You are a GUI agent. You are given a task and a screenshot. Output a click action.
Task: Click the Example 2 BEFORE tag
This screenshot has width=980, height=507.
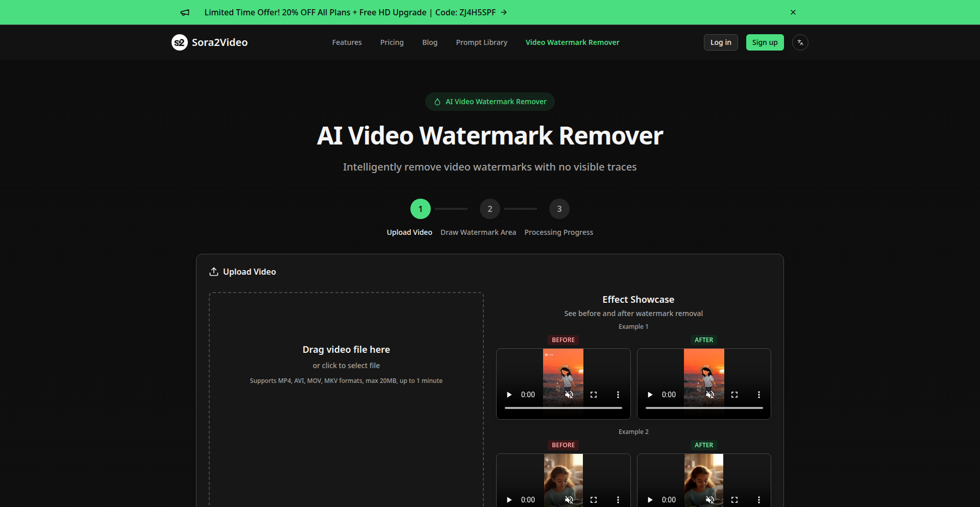pos(563,445)
